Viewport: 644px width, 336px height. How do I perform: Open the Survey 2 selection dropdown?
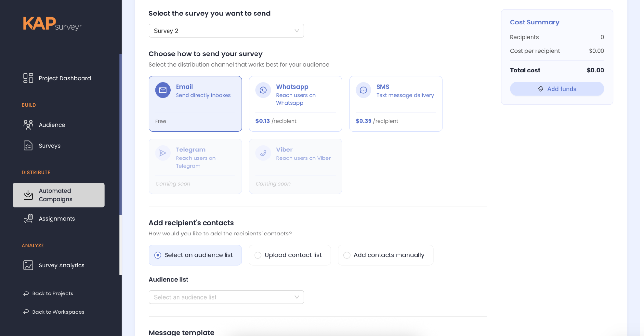pos(226,31)
